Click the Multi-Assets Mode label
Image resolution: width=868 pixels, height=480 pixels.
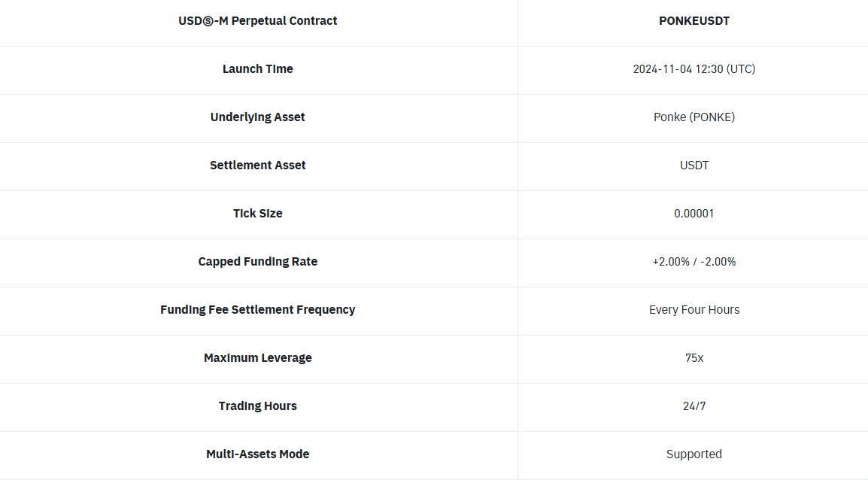[x=258, y=454]
